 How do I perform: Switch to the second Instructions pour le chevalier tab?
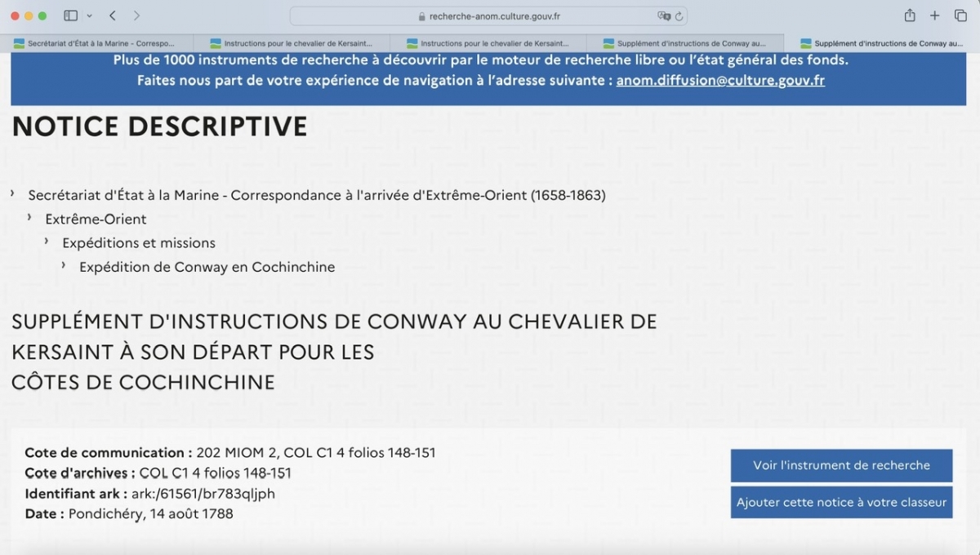[x=488, y=43]
